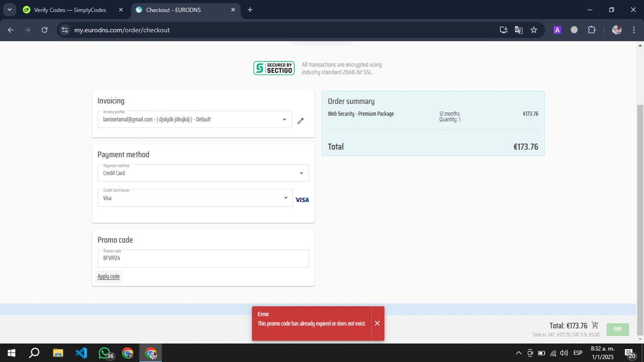This screenshot has height=362, width=644.
Task: Open the tab search dropdown arrow
Action: click(x=9, y=10)
